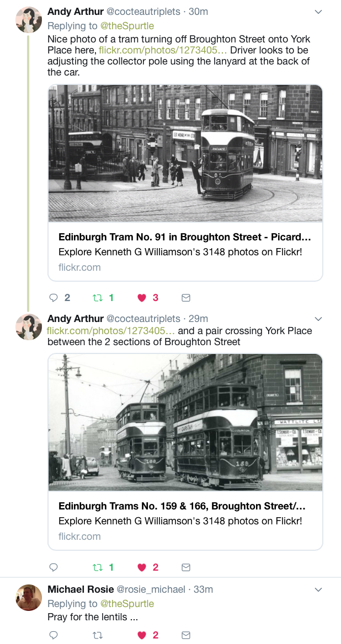This screenshot has width=341, height=644.
Task: Share trams 159 & 166 tweet via message icon
Action: (x=186, y=567)
